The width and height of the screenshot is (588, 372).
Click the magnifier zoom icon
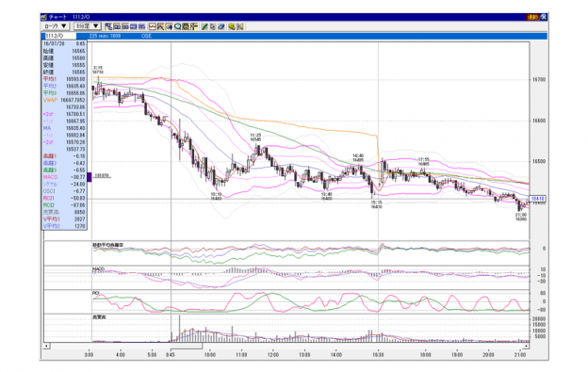(177, 26)
